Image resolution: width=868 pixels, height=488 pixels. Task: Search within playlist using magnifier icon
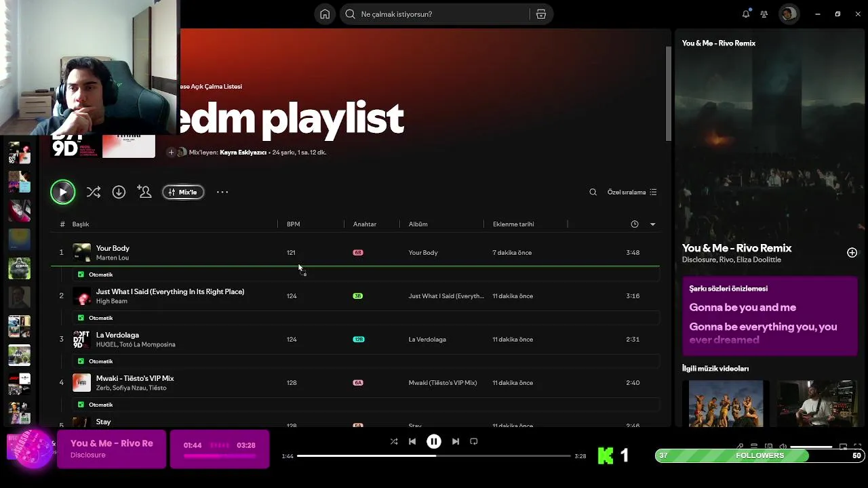[593, 192]
